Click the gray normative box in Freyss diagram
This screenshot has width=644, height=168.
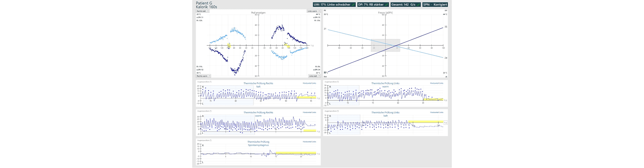tap(385, 45)
